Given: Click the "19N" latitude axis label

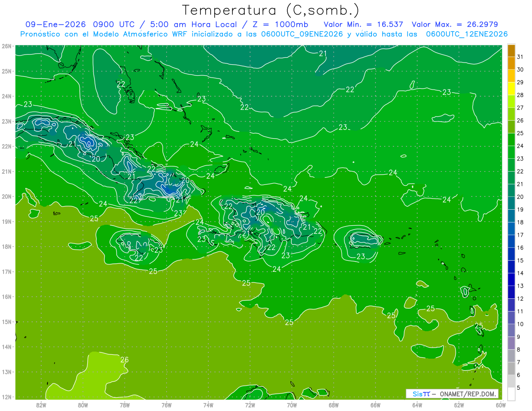Looking at the screenshot, I should pos(7,221).
